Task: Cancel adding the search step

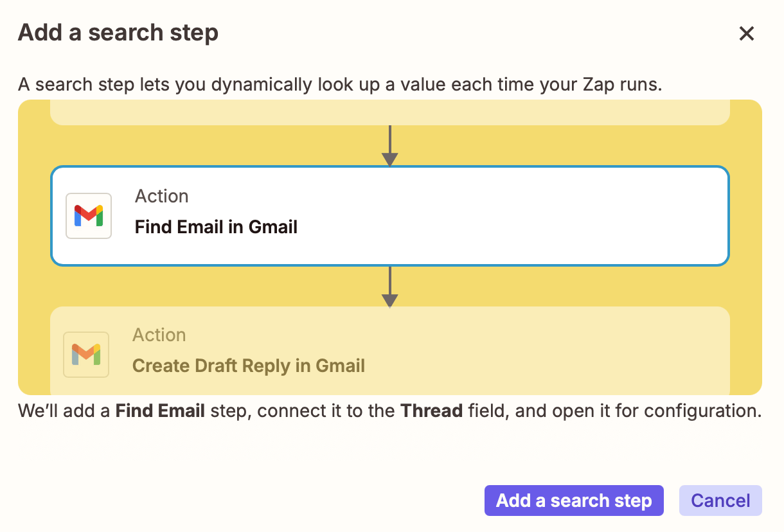Action: (720, 501)
